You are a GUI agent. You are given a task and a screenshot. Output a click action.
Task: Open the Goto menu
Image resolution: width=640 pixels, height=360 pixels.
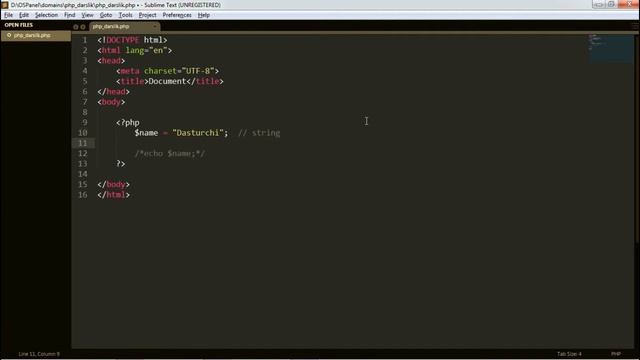(x=106, y=15)
